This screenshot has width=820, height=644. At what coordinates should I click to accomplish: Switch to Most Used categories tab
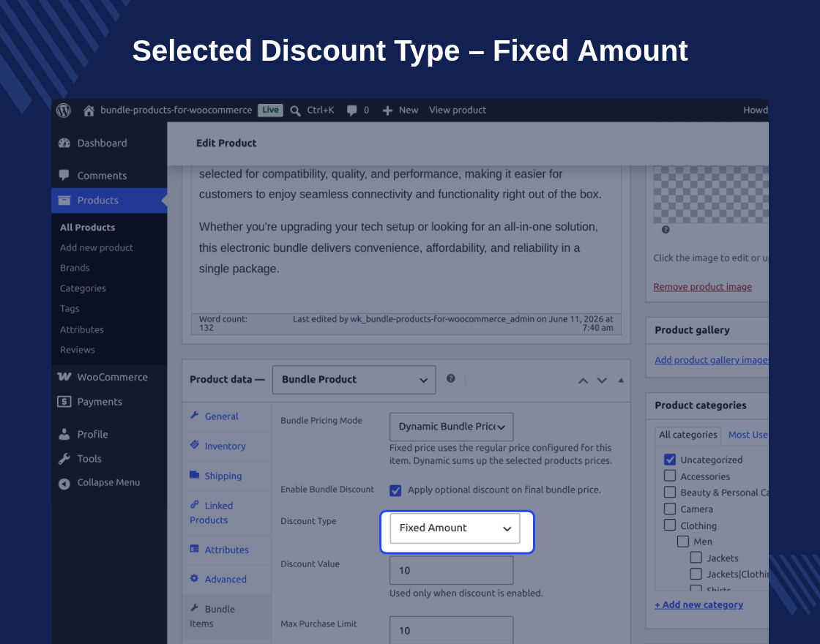coord(748,435)
